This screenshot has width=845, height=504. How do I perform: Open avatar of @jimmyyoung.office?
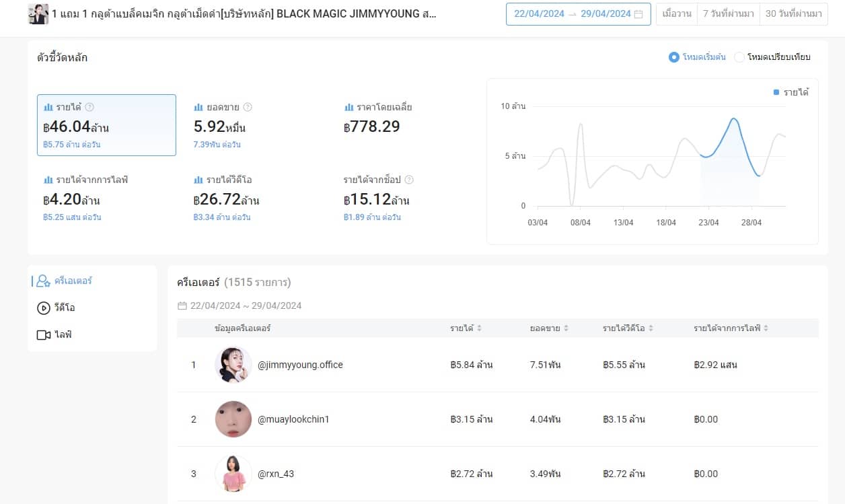pyautogui.click(x=233, y=365)
